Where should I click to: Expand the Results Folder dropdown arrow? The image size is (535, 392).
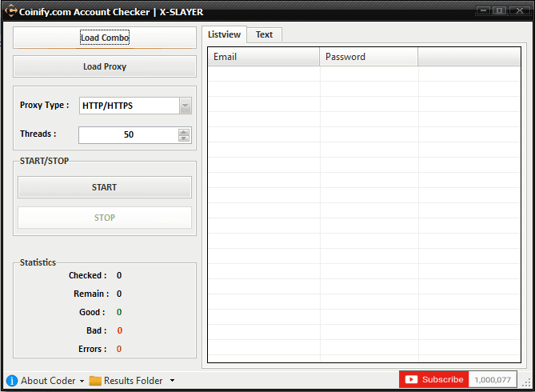click(172, 380)
